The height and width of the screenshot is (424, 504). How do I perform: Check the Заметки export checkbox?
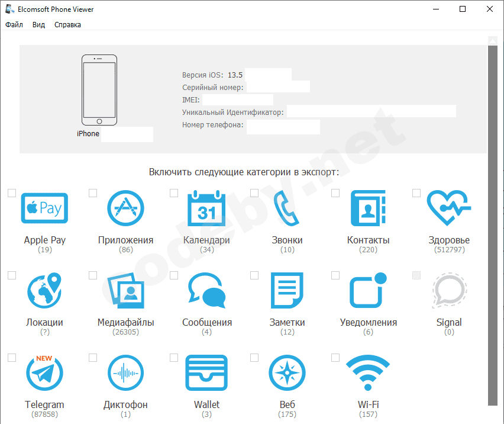tap(254, 275)
